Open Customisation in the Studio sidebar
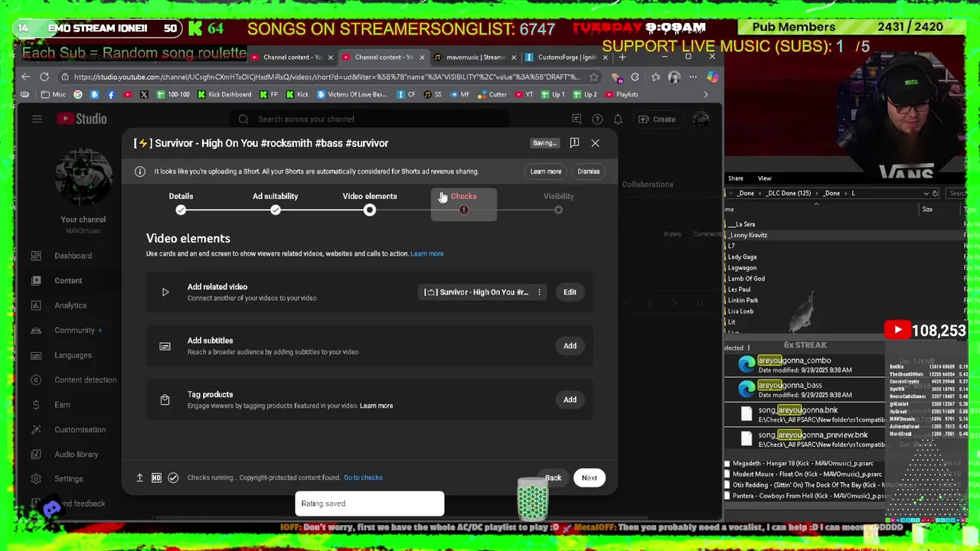980x551 pixels. [80, 429]
